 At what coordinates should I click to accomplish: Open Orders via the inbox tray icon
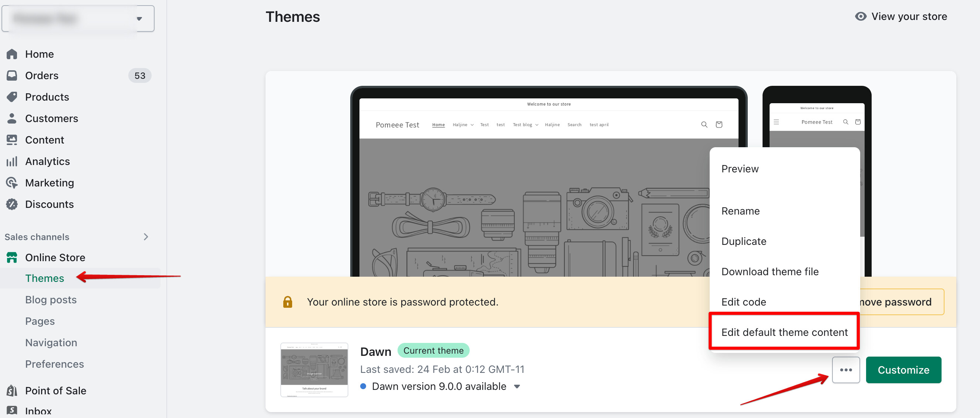pyautogui.click(x=12, y=75)
